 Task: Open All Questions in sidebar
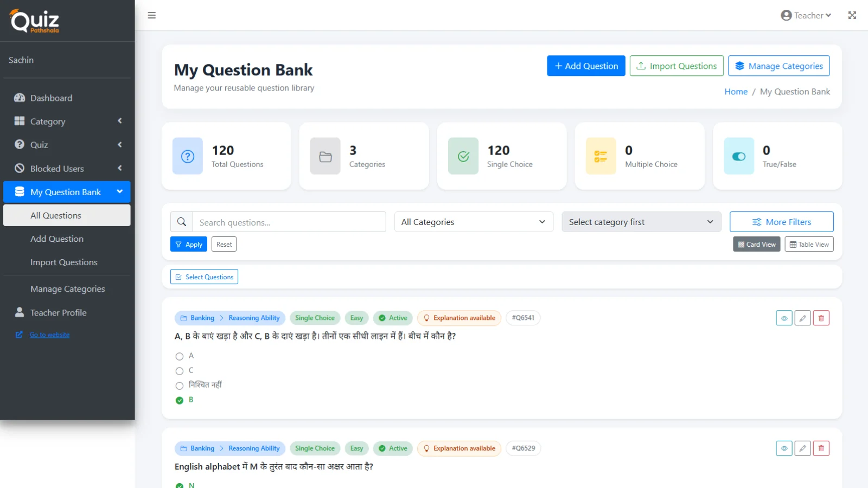pyautogui.click(x=67, y=215)
